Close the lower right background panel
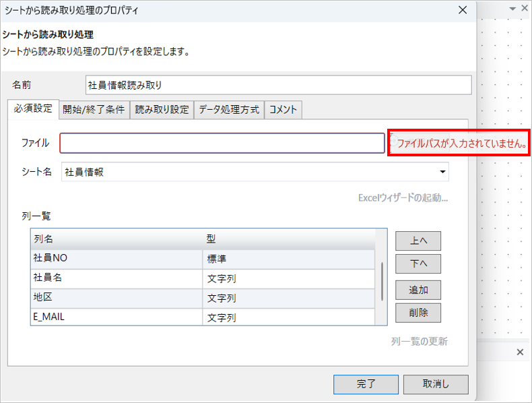This screenshot has height=403, width=532. pyautogui.click(x=519, y=352)
